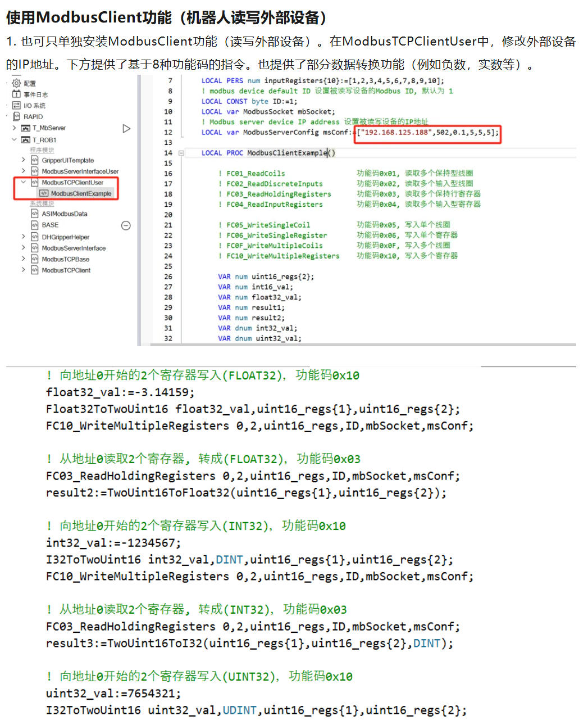Screen dimensions: 588x720
Task: Click the 配置 gear icon
Action: click(x=16, y=83)
